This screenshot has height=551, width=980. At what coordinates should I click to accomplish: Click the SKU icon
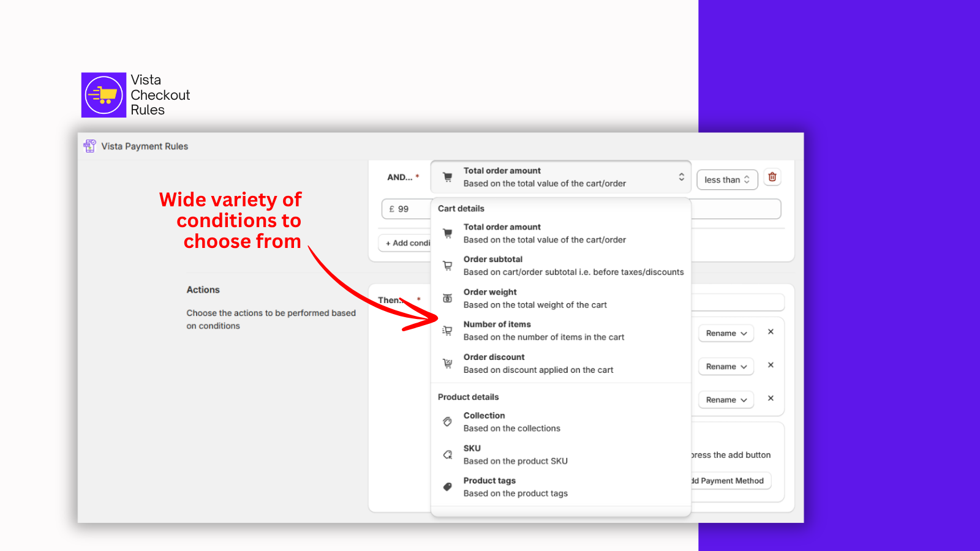pyautogui.click(x=448, y=454)
